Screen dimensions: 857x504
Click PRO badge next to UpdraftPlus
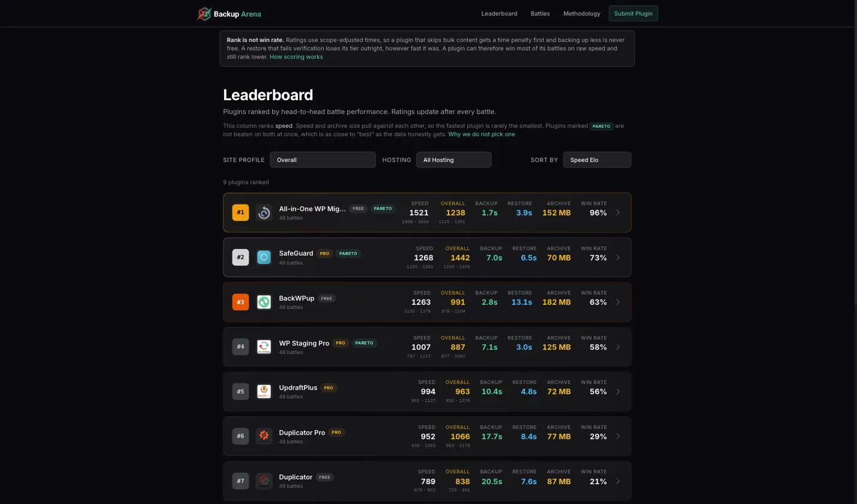[329, 388]
